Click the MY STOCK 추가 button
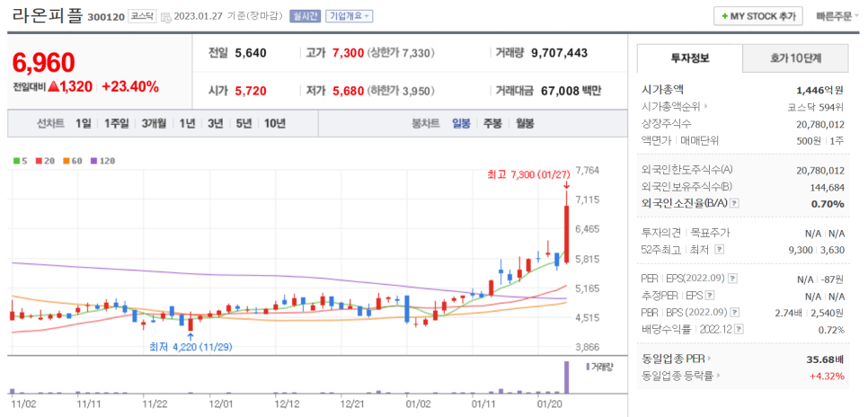Image resolution: width=868 pixels, height=417 pixels. pos(757,16)
